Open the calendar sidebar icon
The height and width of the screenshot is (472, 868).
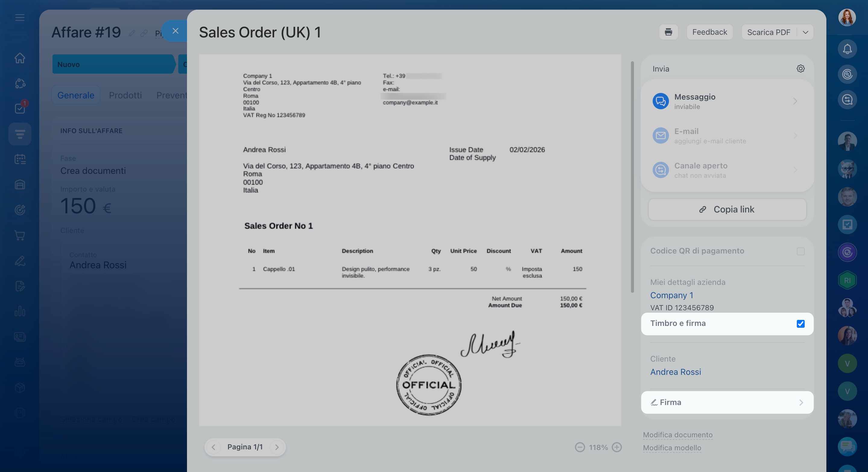(x=20, y=159)
